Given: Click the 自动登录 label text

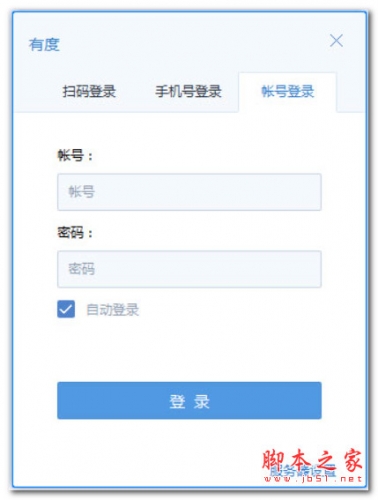Looking at the screenshot, I should pyautogui.click(x=112, y=310).
